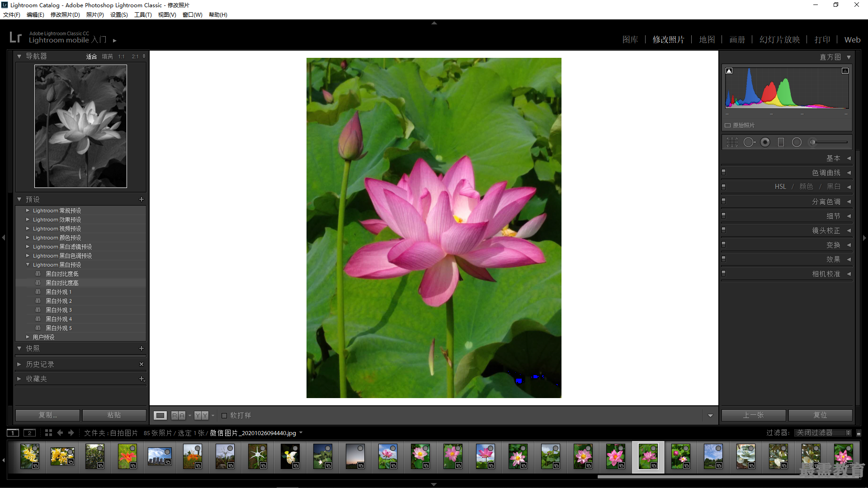This screenshot has height=488, width=868.
Task: Open Lightroom mobile 入门 identity plate arrow
Action: [115, 41]
